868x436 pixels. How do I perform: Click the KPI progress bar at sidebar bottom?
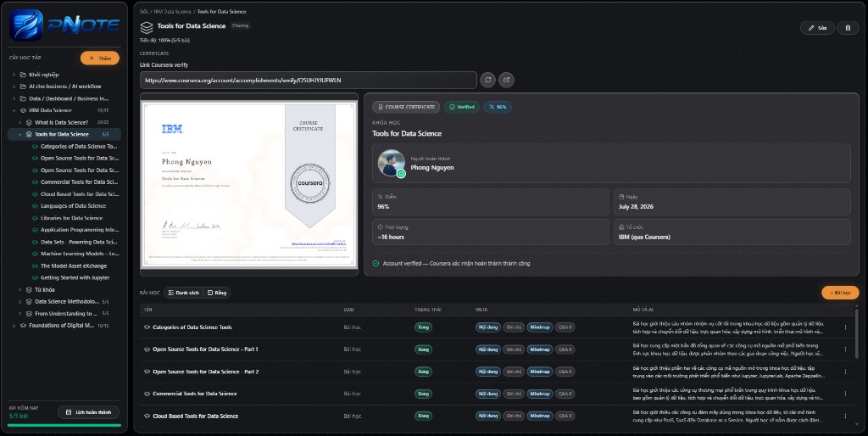(x=64, y=426)
